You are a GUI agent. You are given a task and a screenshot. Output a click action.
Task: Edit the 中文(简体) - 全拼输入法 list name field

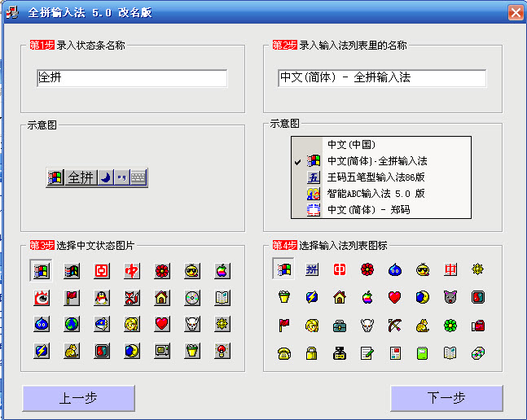tap(382, 78)
